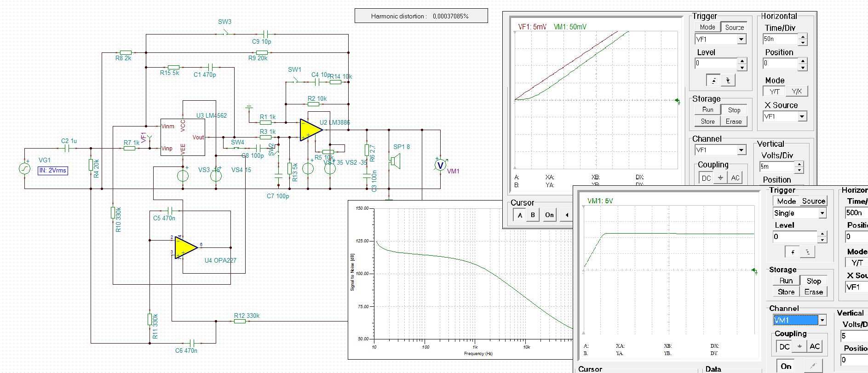Image resolution: width=868 pixels, height=373 pixels.
Task: Select the R12 330k resistor
Action: coord(240,321)
